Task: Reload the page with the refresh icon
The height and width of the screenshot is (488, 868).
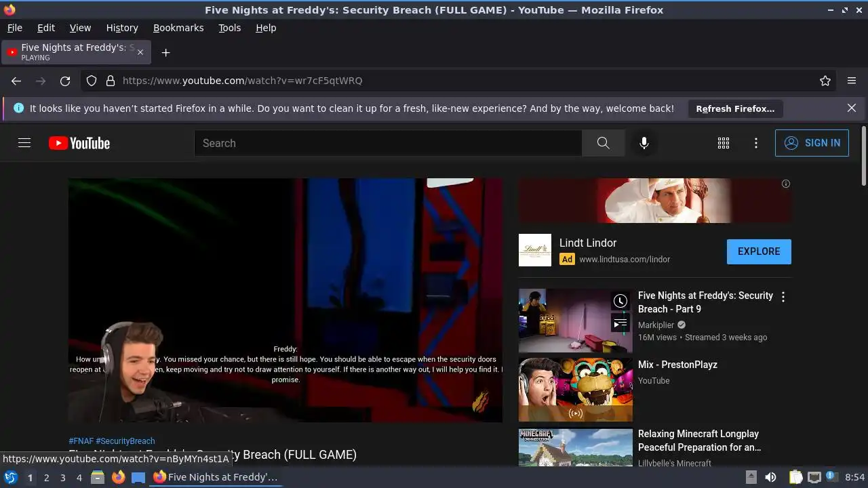Action: pos(65,81)
